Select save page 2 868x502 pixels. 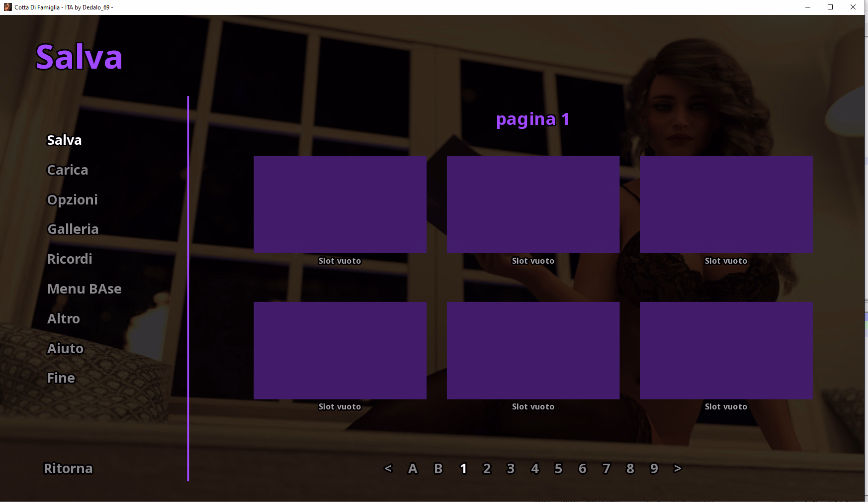point(487,469)
